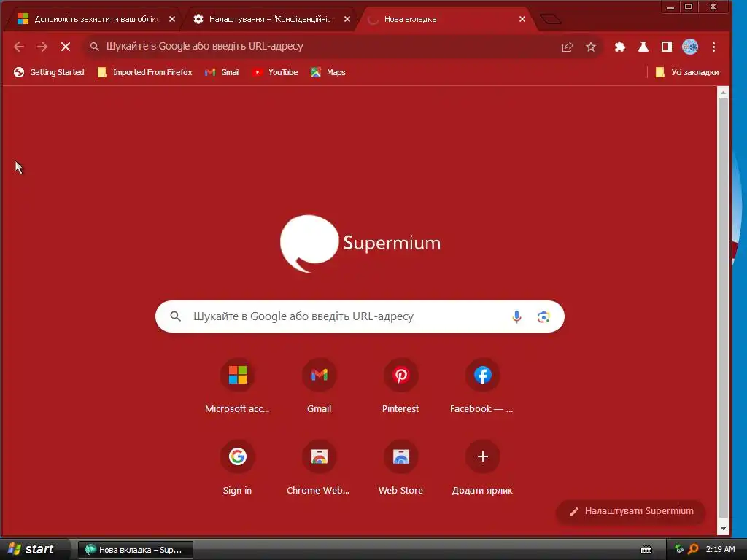Open the Microsoft account shortcut tile
The image size is (747, 560).
pos(237,386)
